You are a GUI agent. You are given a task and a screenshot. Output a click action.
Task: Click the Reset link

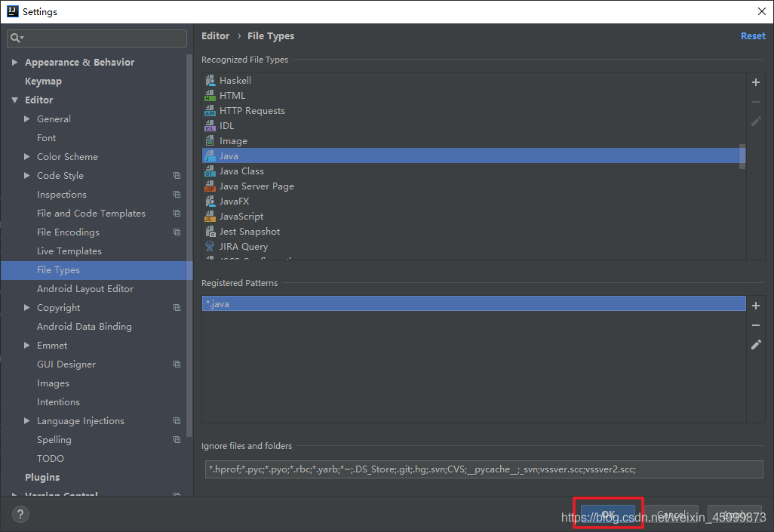pos(752,36)
